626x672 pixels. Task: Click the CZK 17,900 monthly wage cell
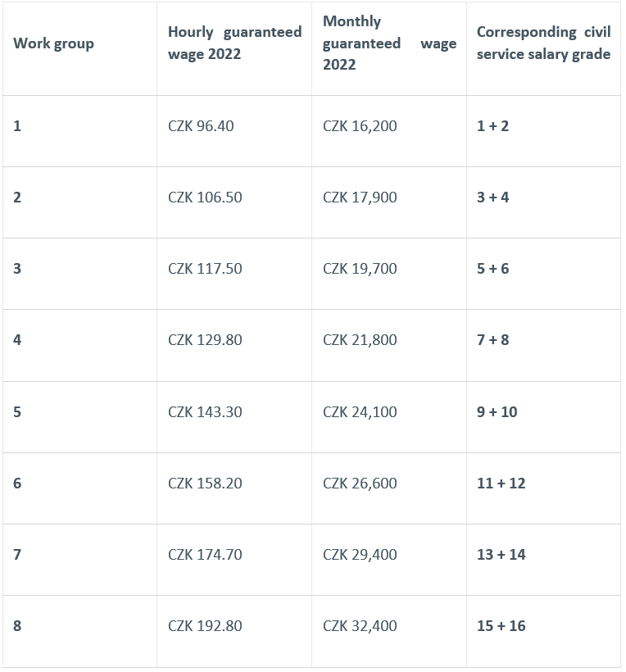(x=360, y=198)
